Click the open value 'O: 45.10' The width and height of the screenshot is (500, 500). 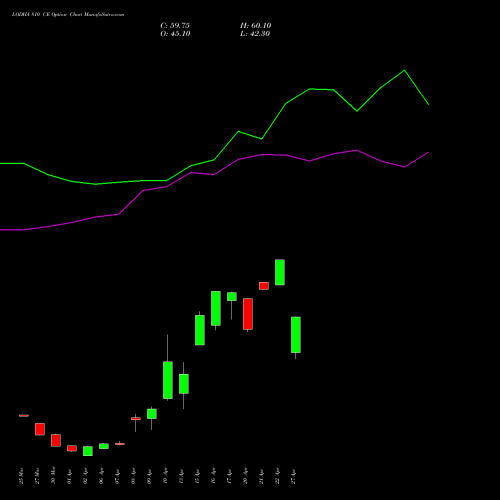click(175, 34)
